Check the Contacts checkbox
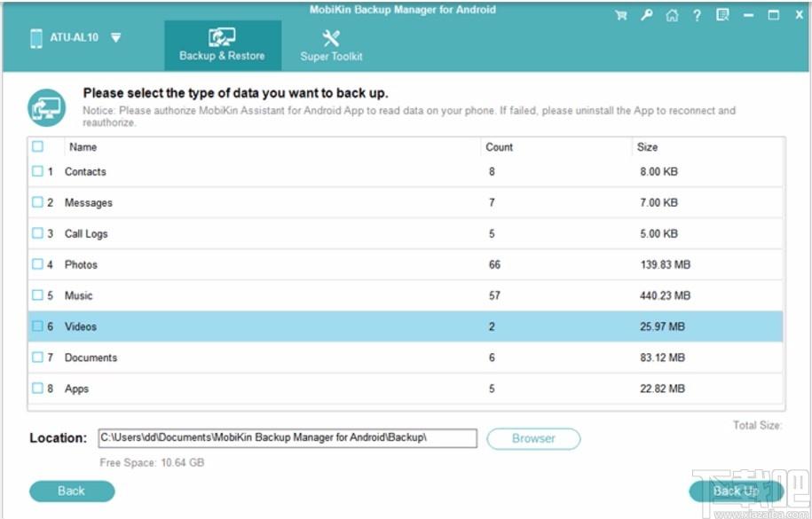This screenshot has width=812, height=519. coord(38,171)
